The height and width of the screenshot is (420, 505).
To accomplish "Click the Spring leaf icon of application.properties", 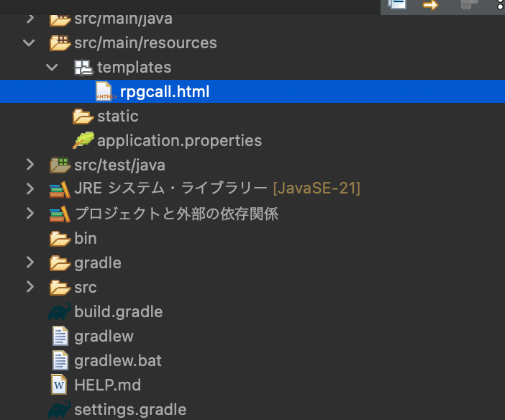I will click(83, 140).
